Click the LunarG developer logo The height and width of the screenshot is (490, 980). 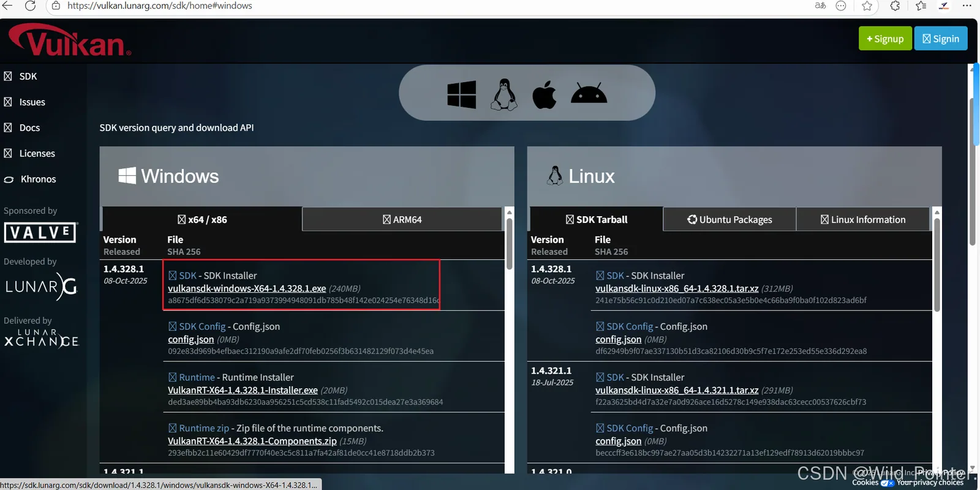pyautogui.click(x=41, y=287)
